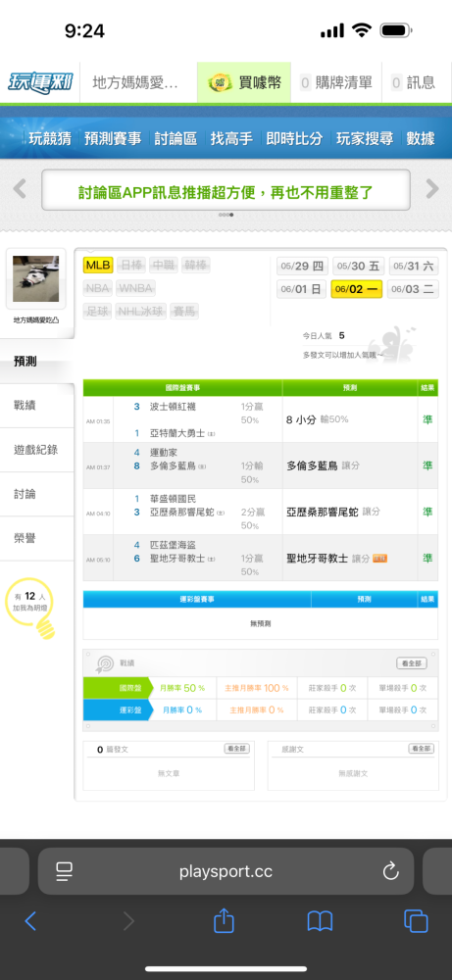Viewport: 452px width, 980px height.
Task: Open Safari tabs overview
Action: [416, 920]
